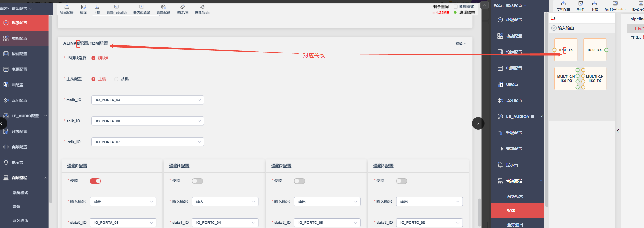
Task: Open 音频配置 in the iis pipeline window sidebar
Action: (x=518, y=149)
